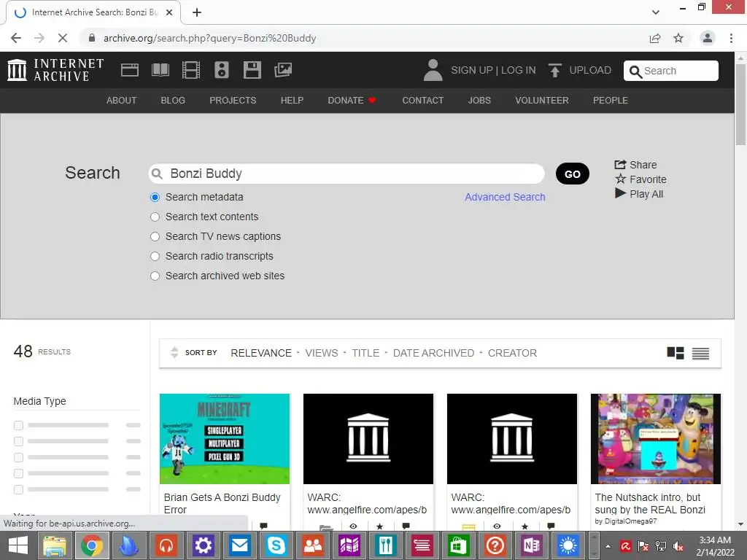
Task: Open the Minecraft Bonzi Buddy Error thumbnail
Action: pyautogui.click(x=225, y=438)
